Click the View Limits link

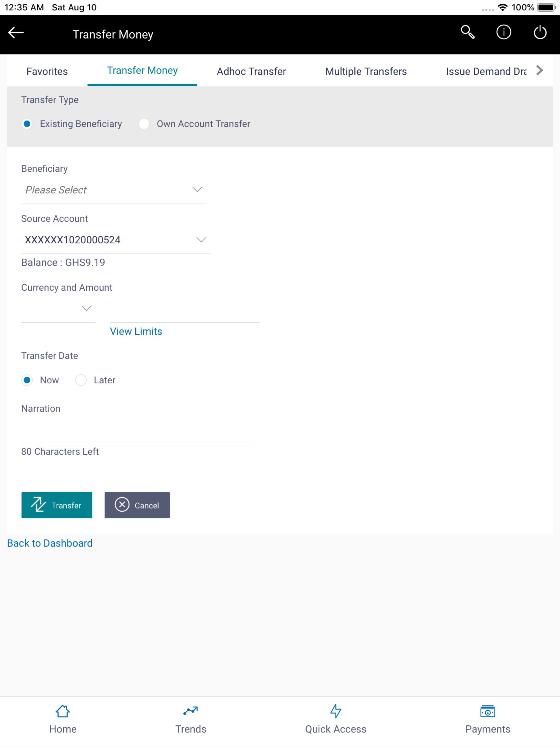pyautogui.click(x=136, y=331)
